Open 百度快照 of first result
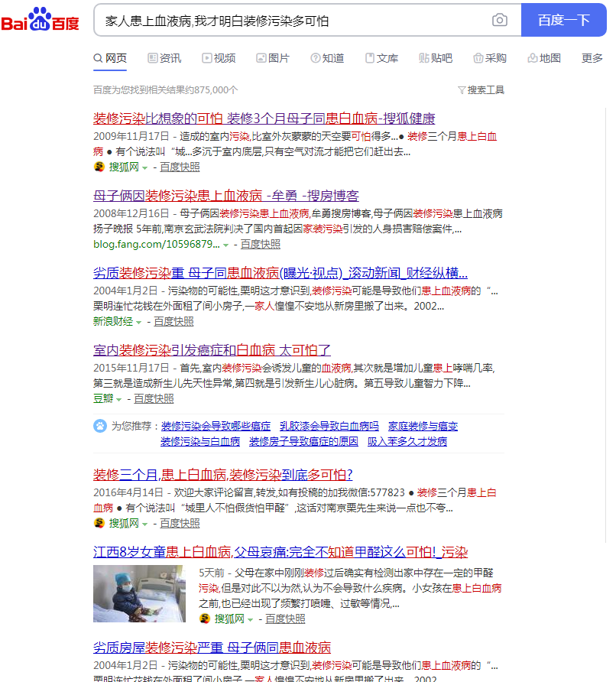This screenshot has height=682, width=616. point(180,167)
